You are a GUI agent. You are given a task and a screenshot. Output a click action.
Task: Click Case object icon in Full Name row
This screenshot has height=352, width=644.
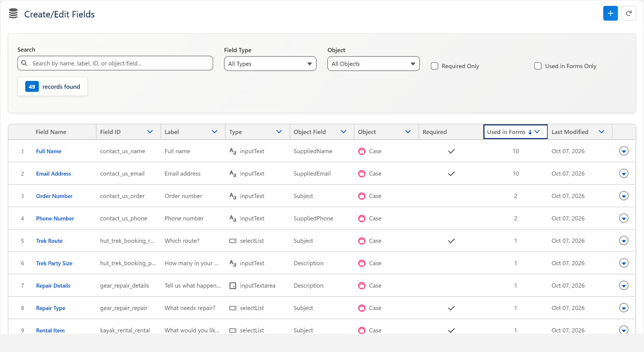click(x=362, y=151)
